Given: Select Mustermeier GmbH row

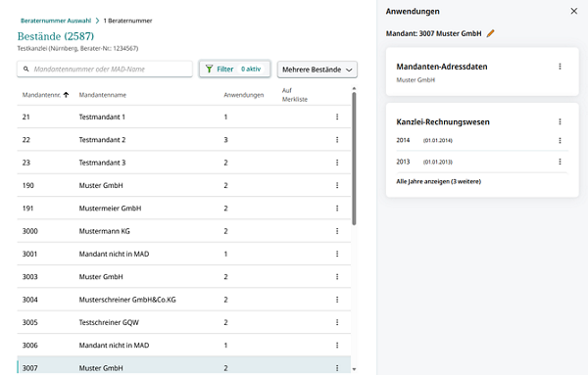Looking at the screenshot, I should (184, 209).
